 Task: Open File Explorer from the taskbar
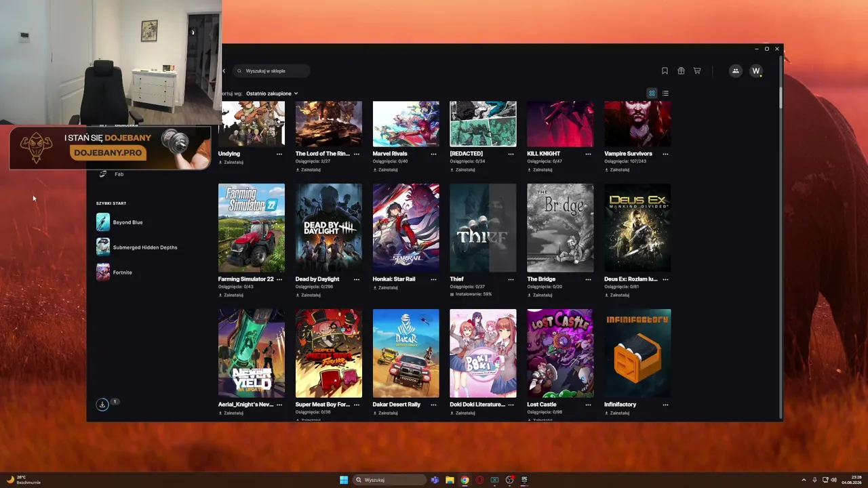click(450, 480)
